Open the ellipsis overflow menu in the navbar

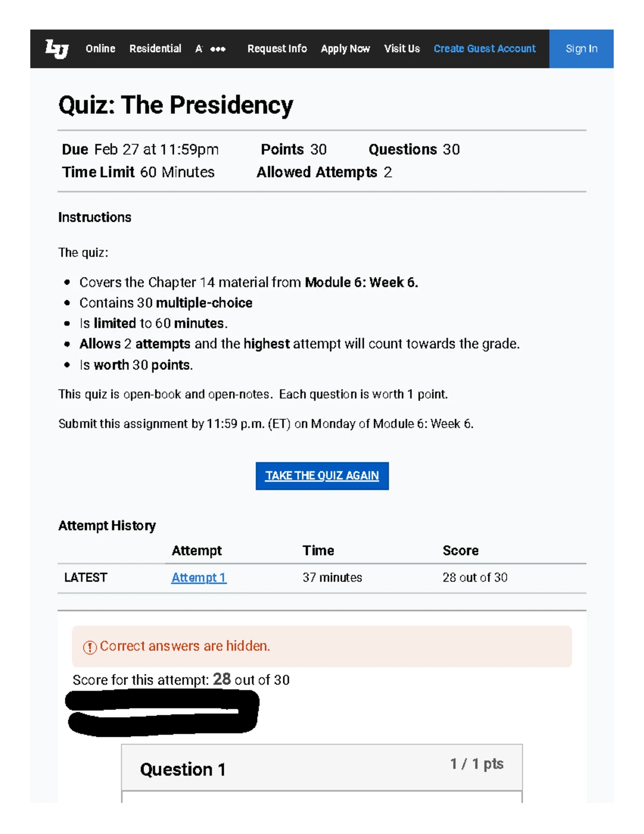(x=218, y=49)
